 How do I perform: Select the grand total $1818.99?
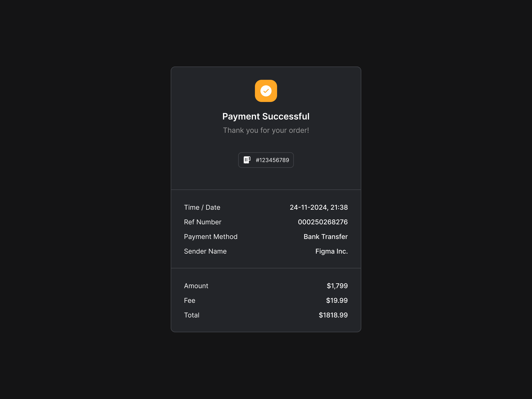point(333,315)
